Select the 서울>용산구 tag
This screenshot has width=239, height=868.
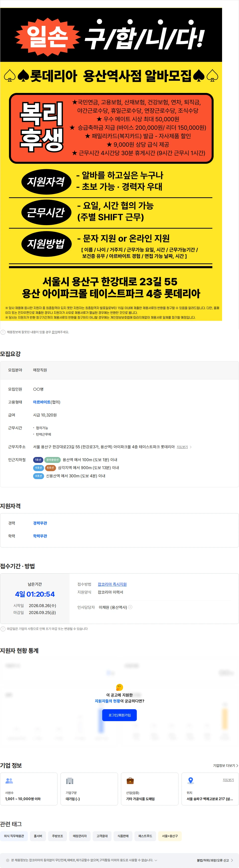170,836
